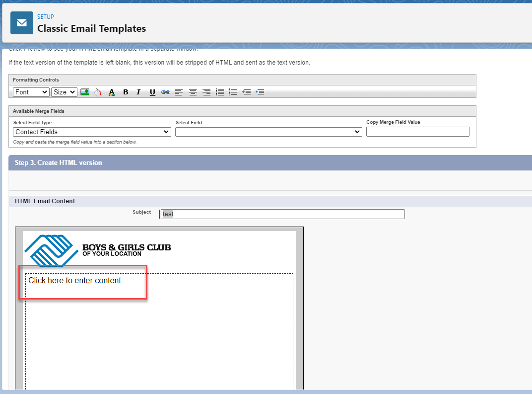Open the Size dropdown
This screenshot has height=394, width=532.
(x=64, y=92)
